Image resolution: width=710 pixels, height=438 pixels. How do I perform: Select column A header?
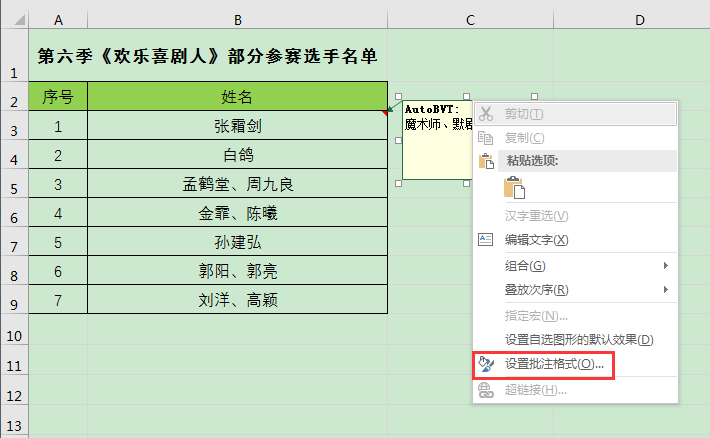point(58,20)
